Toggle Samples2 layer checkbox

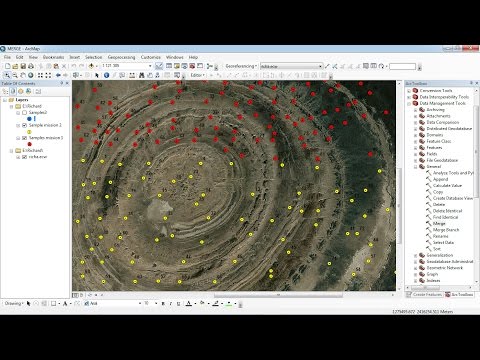(x=24, y=113)
